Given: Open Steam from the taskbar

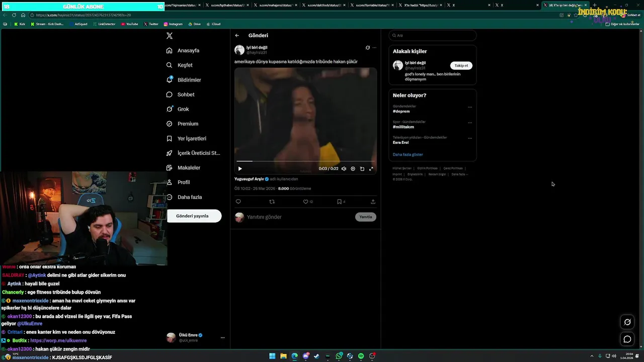Looking at the screenshot, I should point(316,356).
